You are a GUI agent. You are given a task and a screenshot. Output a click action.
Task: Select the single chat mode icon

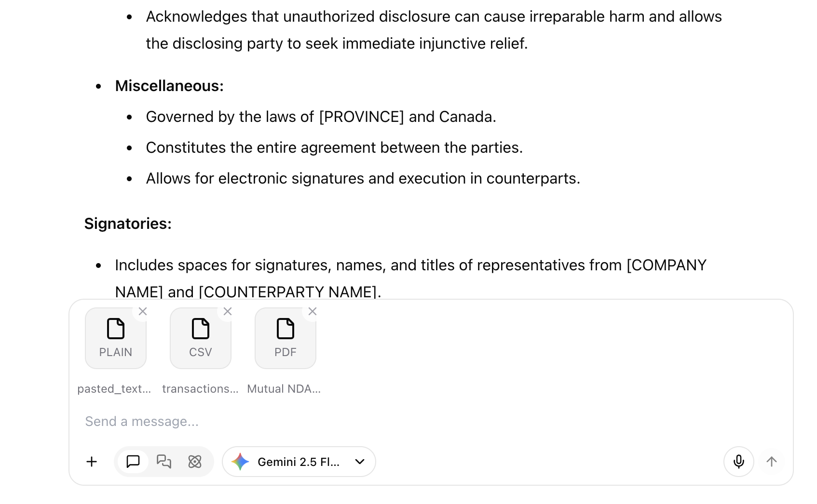(133, 462)
